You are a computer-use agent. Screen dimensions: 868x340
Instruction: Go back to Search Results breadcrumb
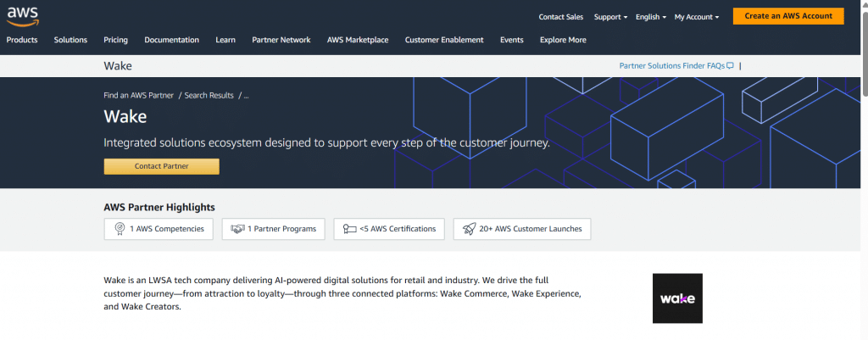coord(209,96)
